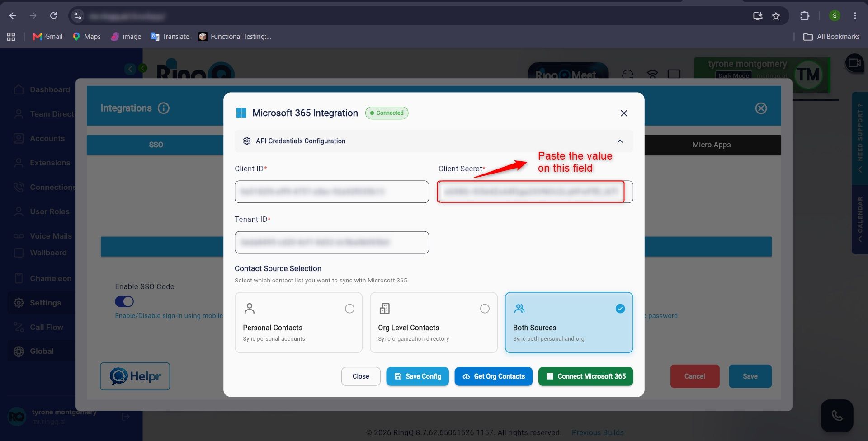Screen dimensions: 868x441
Task: Open the Chrome three-dot menu
Action: point(855,16)
